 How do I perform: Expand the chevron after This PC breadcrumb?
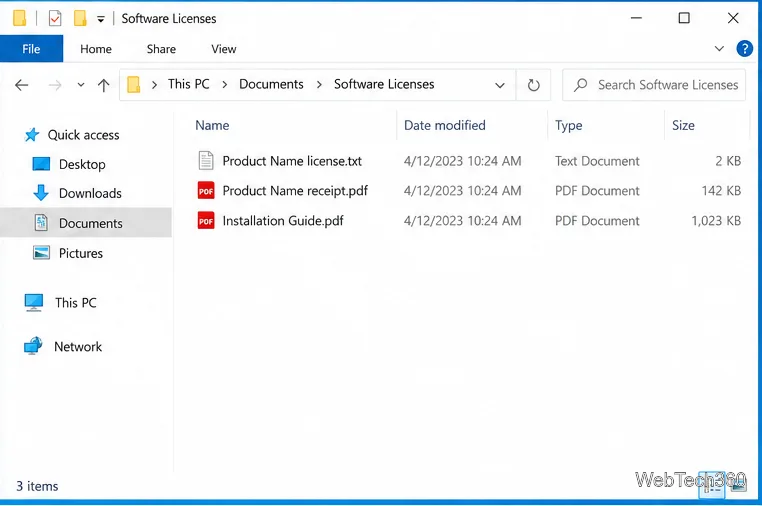point(225,85)
